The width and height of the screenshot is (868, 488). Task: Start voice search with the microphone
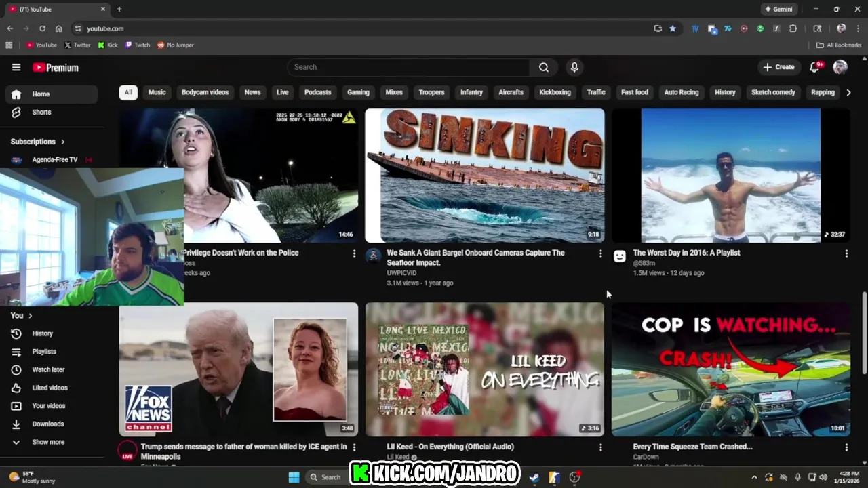[x=574, y=67]
